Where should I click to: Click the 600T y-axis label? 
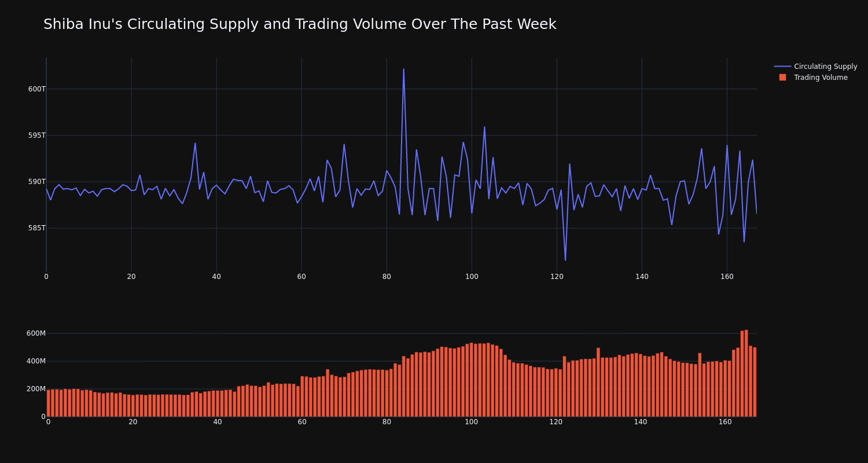click(36, 89)
